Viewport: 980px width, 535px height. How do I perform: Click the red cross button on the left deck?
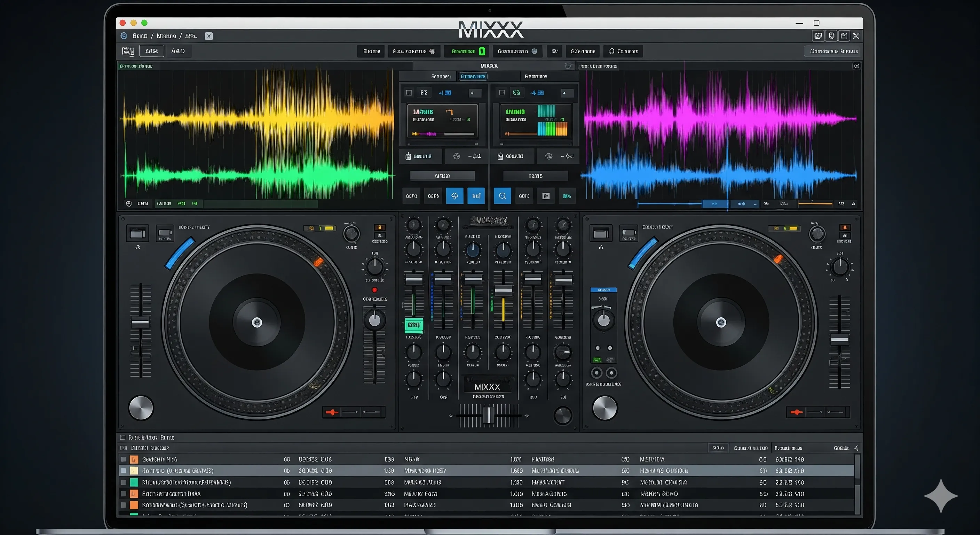[332, 412]
